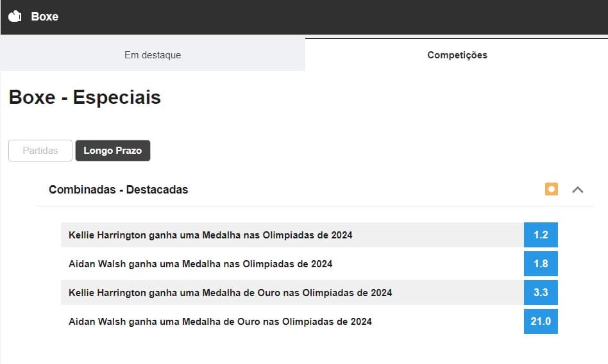This screenshot has height=364, width=608.
Task: Click the Combinadas - Destacadas section header
Action: click(118, 190)
